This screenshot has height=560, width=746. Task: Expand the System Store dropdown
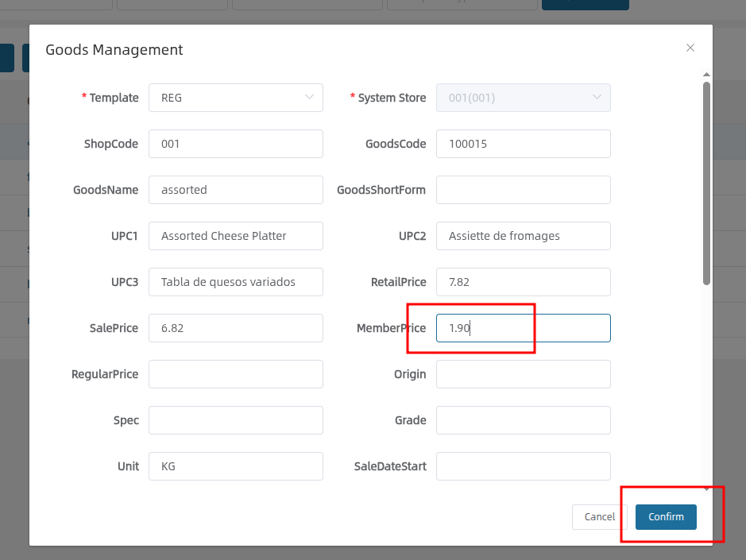tap(523, 98)
